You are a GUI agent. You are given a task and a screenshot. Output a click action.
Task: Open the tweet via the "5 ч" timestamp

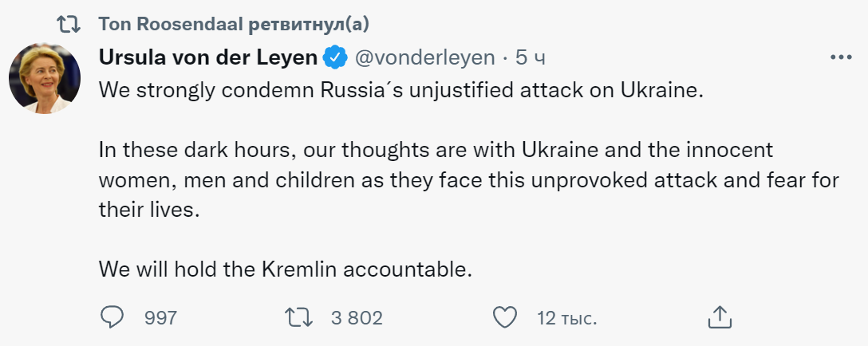point(531,57)
